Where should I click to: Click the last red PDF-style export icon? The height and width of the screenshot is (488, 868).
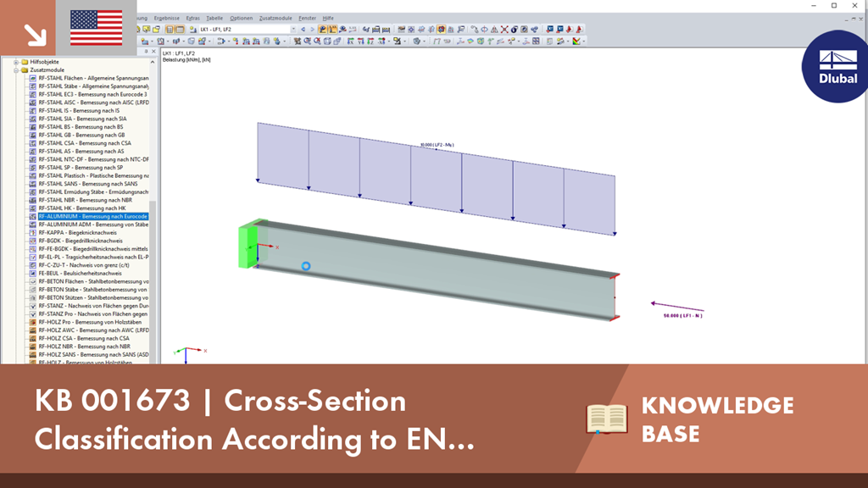pos(579,30)
